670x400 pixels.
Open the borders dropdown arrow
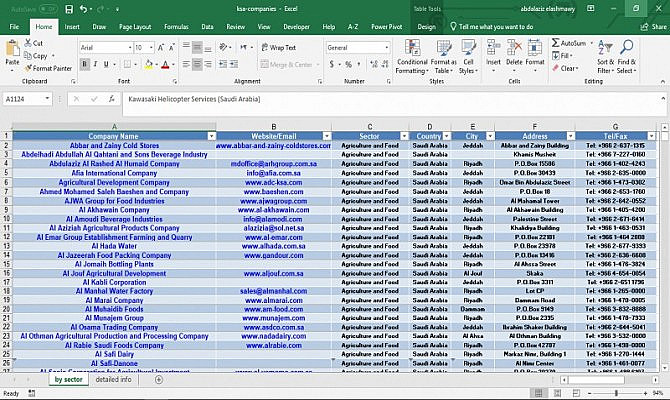coord(135,65)
